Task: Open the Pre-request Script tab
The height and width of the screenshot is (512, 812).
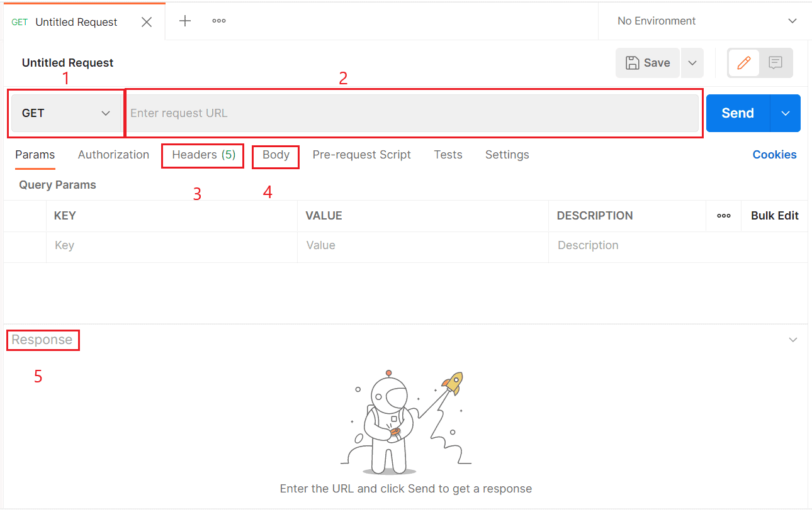Action: pos(362,155)
